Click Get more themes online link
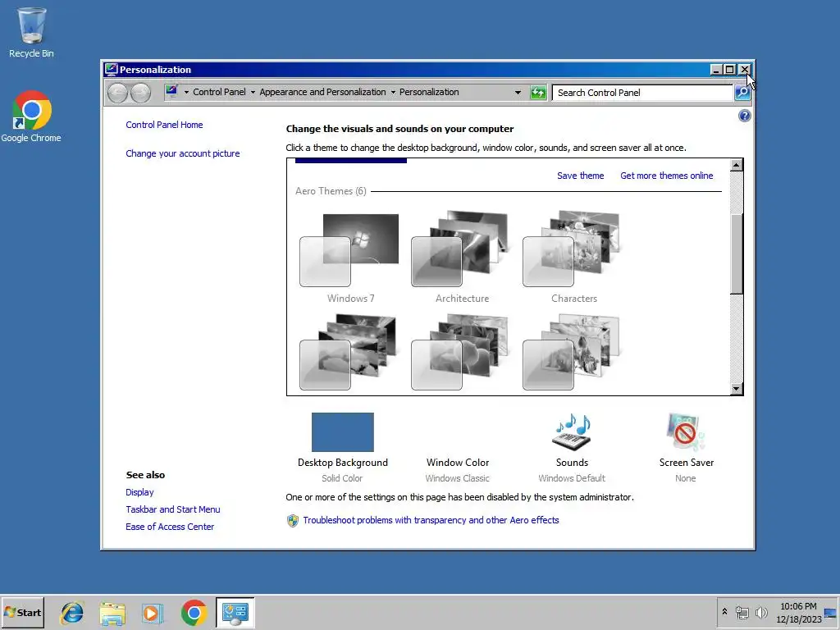The image size is (840, 630). click(x=666, y=176)
